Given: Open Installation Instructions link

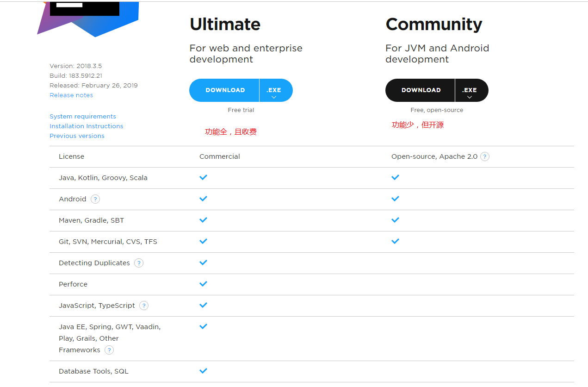Looking at the screenshot, I should [87, 126].
